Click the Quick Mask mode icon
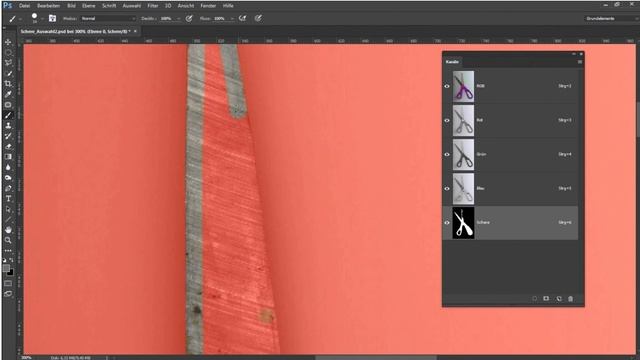 coord(8,283)
